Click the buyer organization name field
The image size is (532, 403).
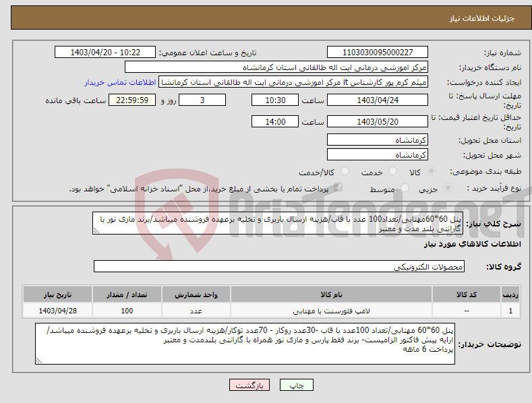(x=276, y=67)
